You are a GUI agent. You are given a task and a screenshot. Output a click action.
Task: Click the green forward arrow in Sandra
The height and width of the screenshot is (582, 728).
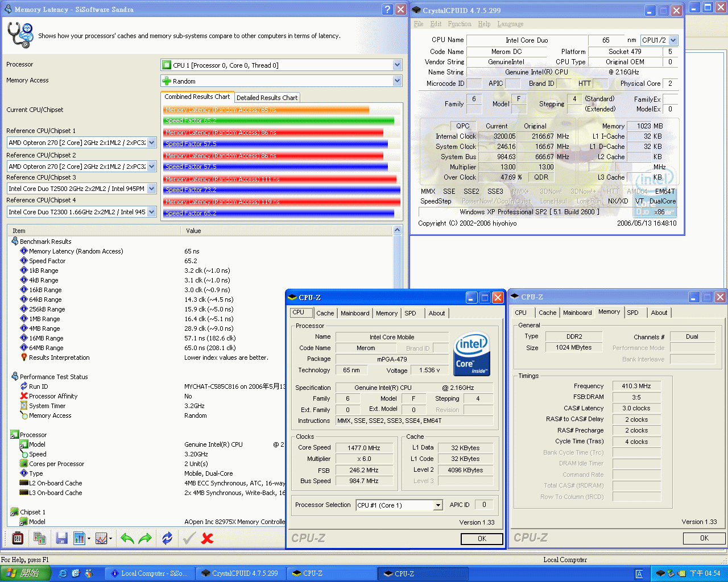click(x=146, y=538)
